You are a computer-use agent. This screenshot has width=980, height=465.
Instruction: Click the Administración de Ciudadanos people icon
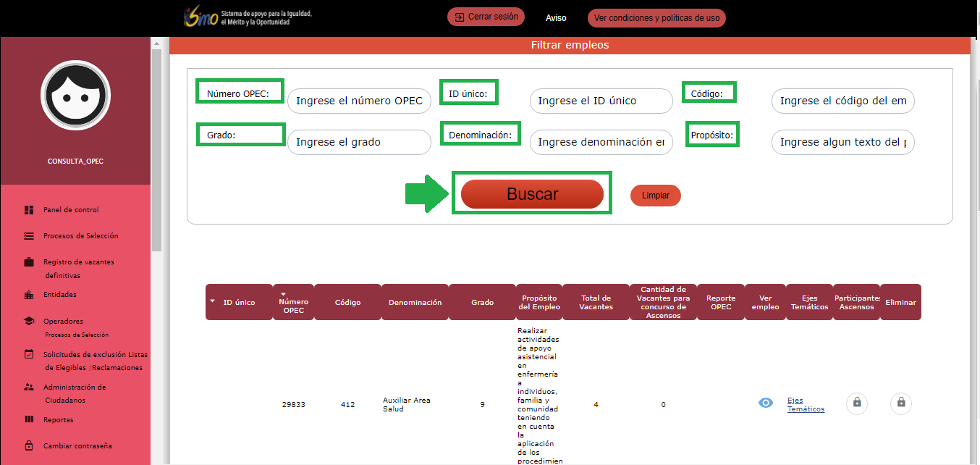tap(29, 387)
